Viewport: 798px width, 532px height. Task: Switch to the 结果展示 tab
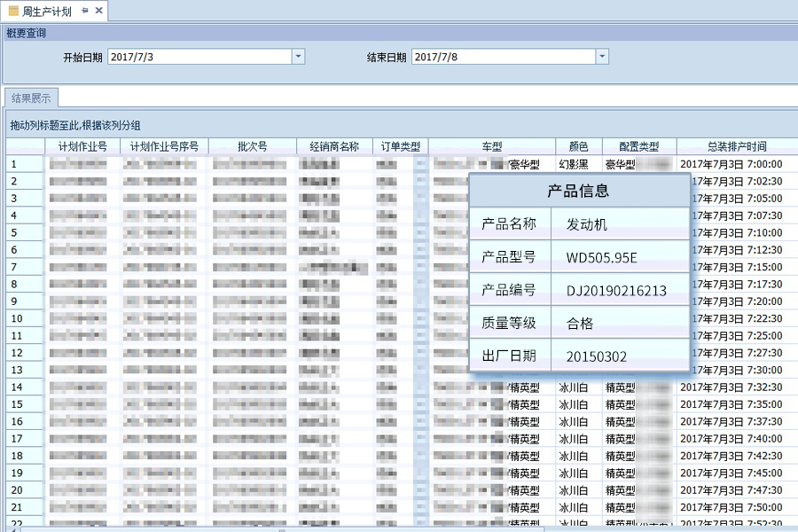tap(31, 98)
